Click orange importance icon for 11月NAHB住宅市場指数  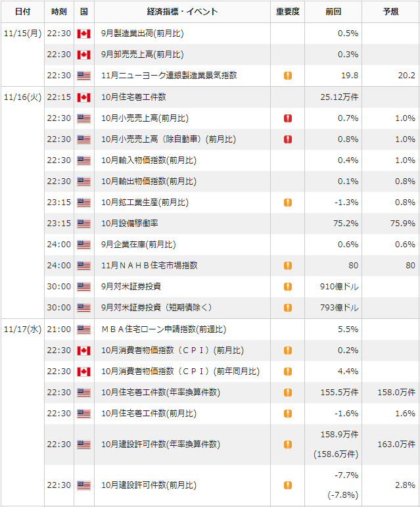pos(287,266)
